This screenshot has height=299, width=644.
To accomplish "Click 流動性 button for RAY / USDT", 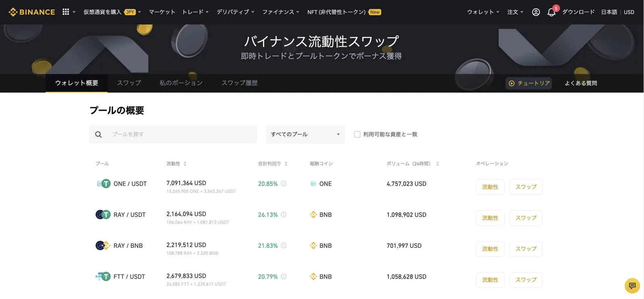I will (x=490, y=218).
